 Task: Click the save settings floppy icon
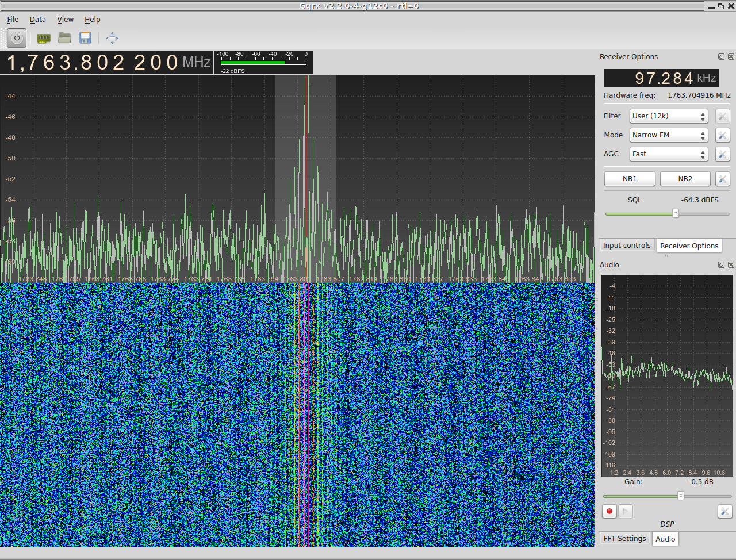coord(85,38)
